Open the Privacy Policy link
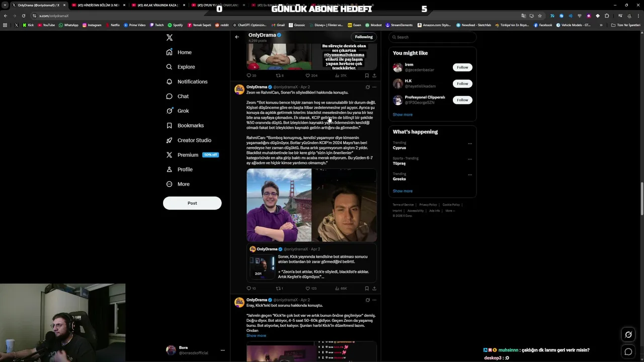 (x=428, y=205)
